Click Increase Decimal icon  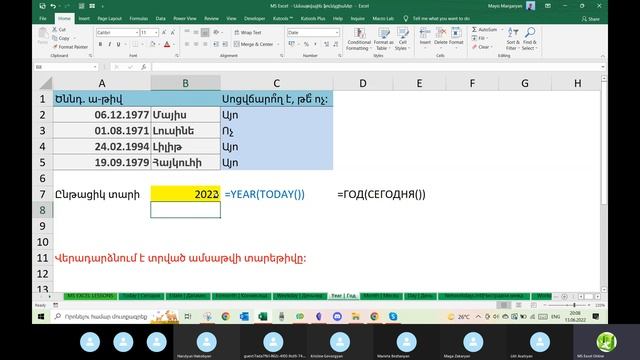(327, 44)
